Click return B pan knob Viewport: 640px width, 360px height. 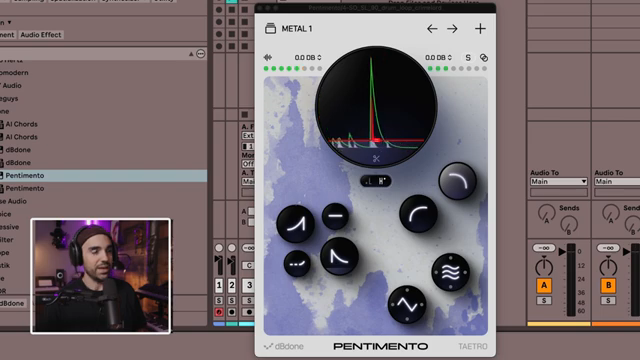pyautogui.click(x=608, y=267)
